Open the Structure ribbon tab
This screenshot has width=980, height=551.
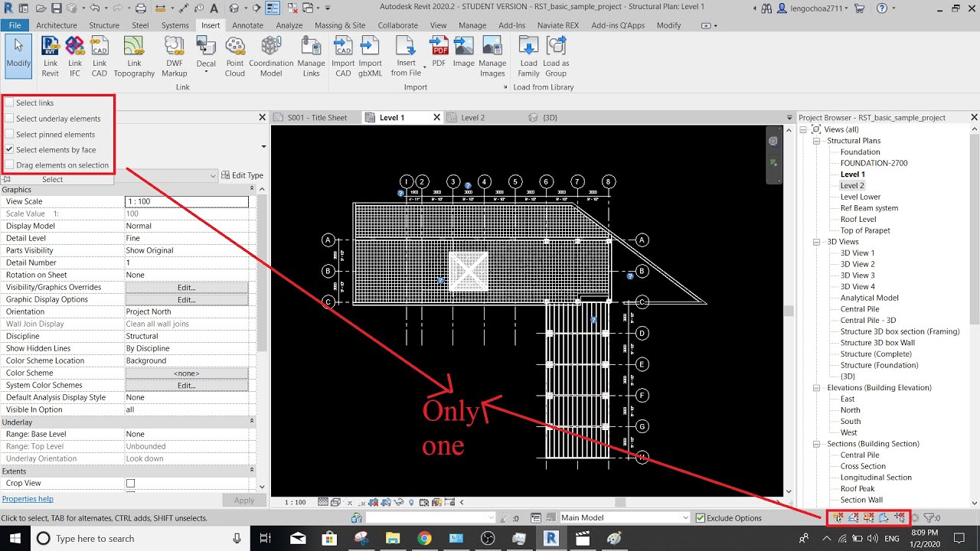[x=104, y=25]
